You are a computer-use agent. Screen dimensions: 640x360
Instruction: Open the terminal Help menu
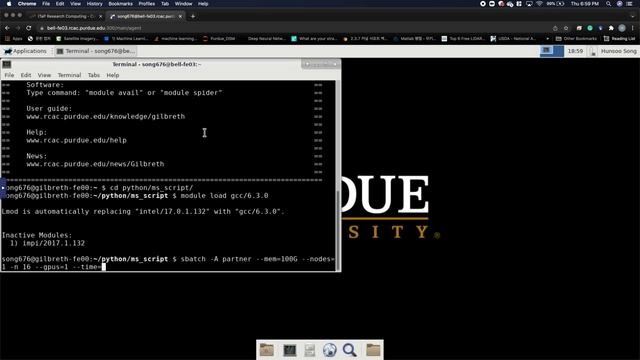coord(113,75)
